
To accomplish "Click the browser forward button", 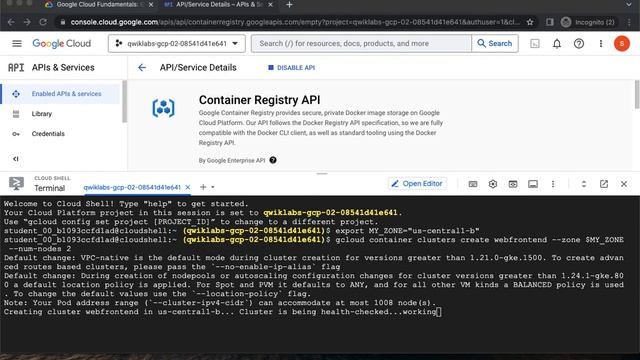I will 27,22.
